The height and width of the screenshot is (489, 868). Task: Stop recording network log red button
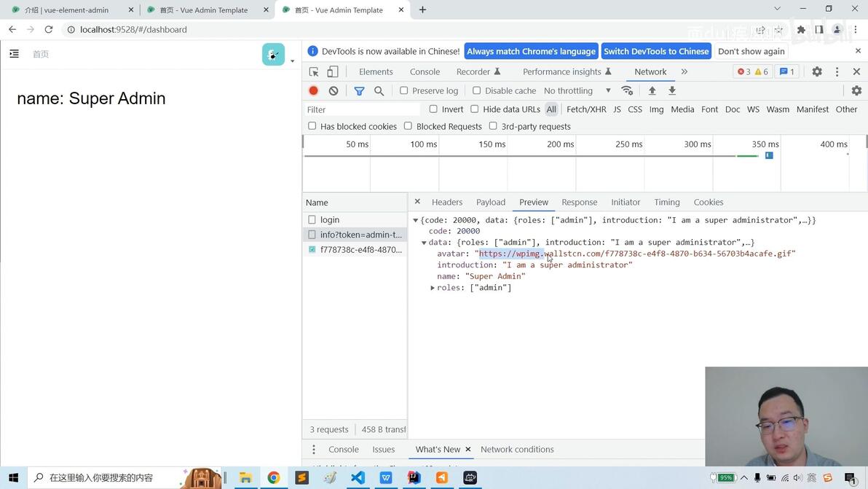click(313, 91)
